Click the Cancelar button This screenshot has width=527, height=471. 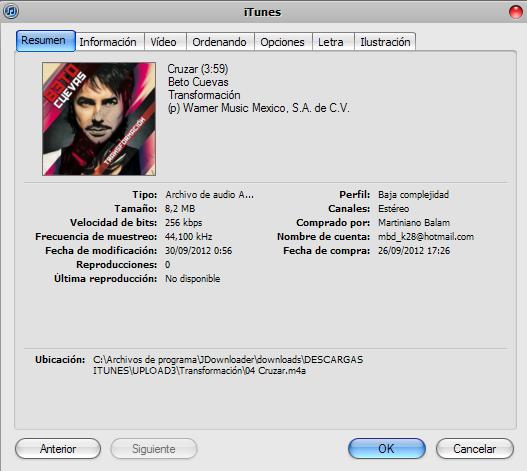click(x=475, y=448)
